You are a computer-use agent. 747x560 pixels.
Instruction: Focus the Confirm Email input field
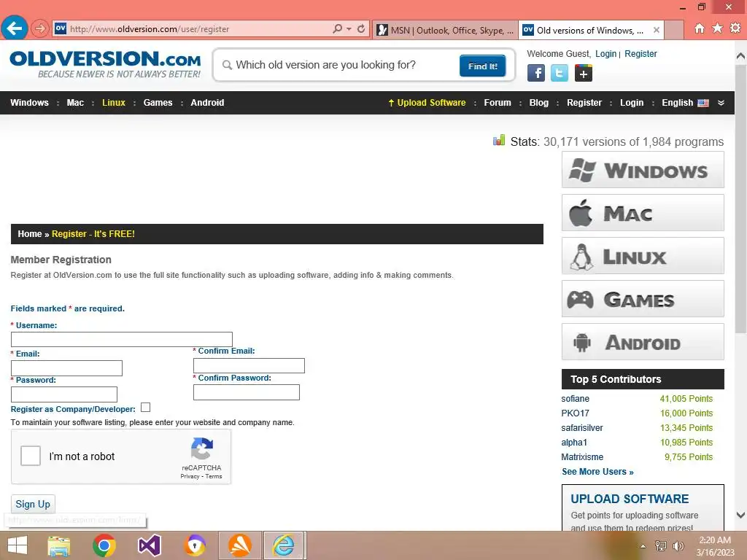tap(249, 365)
